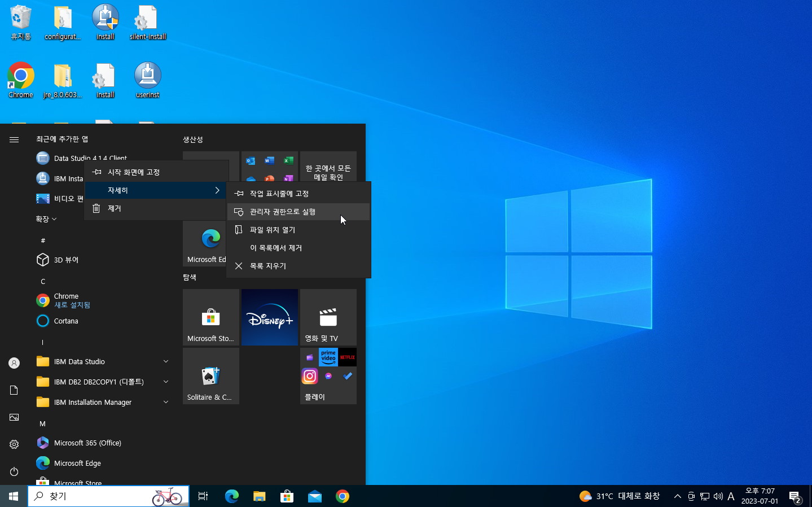Viewport: 812px width, 507px height.
Task: Choose 제거 in the context menu
Action: coord(156,208)
